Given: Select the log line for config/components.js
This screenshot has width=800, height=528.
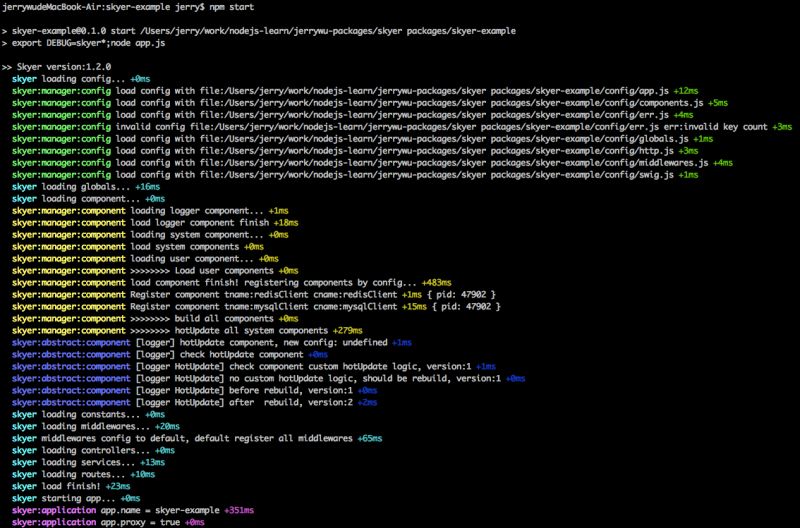Looking at the screenshot, I should [x=370, y=103].
